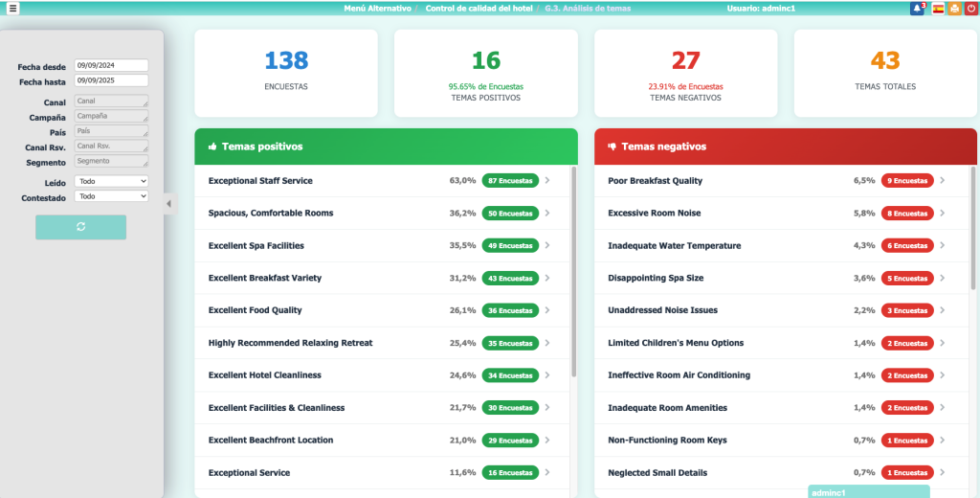Open Control de calidad del hotel breadcrumb
The width and height of the screenshot is (980, 498).
(x=480, y=8)
